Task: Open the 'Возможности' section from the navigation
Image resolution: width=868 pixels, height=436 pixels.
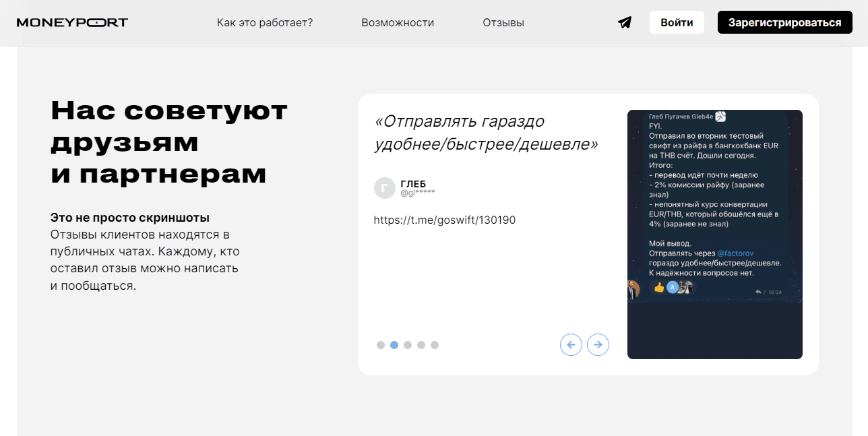Action: [398, 22]
